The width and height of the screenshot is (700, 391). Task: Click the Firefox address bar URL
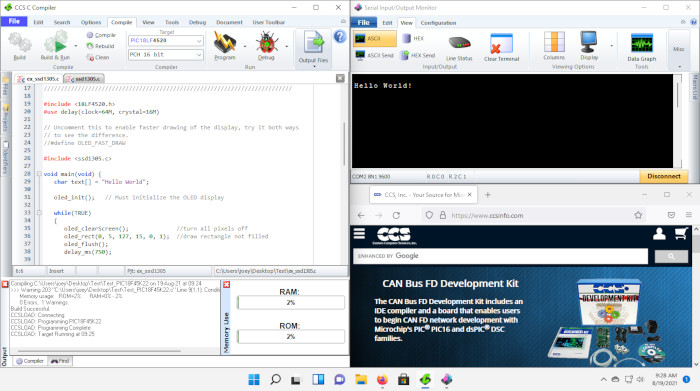[487, 216]
